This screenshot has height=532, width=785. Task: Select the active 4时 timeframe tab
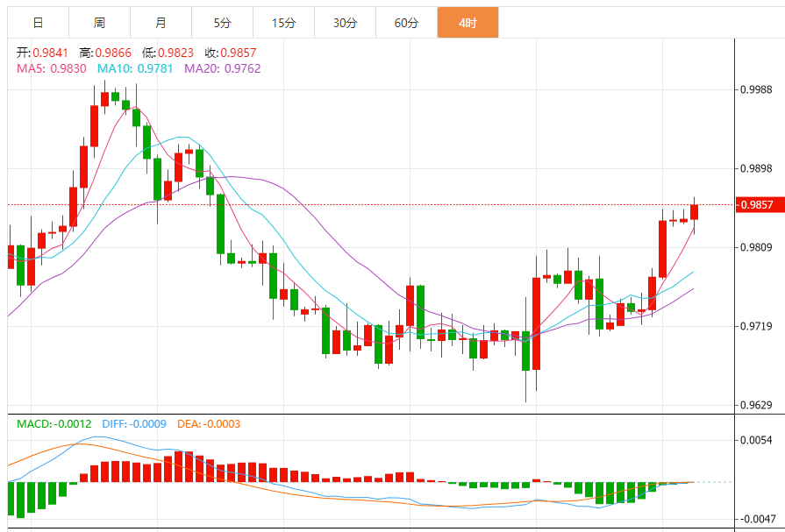(467, 23)
